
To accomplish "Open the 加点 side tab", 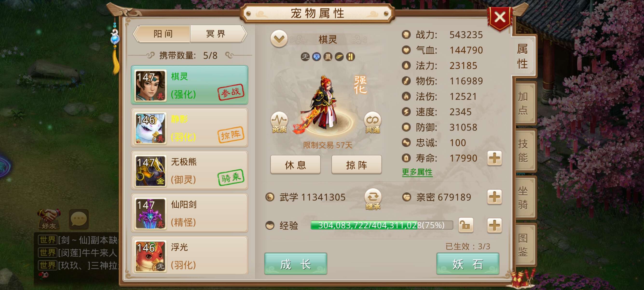I will (523, 103).
